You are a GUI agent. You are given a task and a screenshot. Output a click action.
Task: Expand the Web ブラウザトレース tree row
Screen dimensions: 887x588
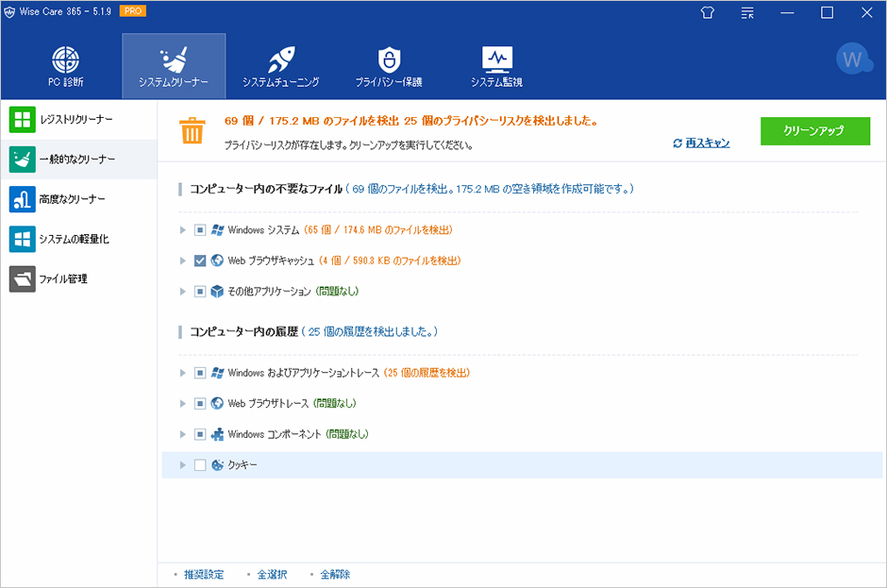pyautogui.click(x=182, y=403)
